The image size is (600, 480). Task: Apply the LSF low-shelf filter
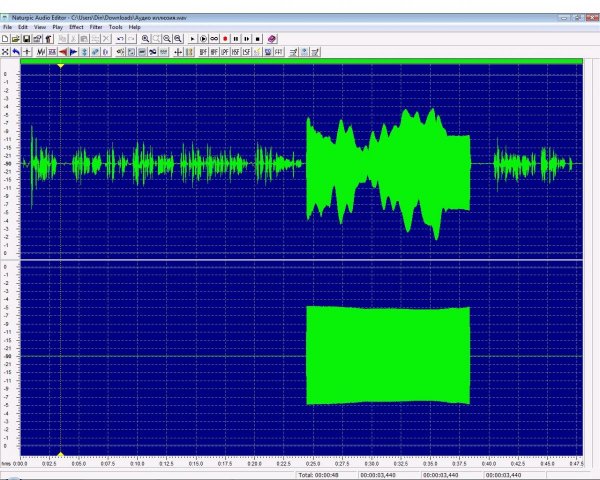point(246,52)
